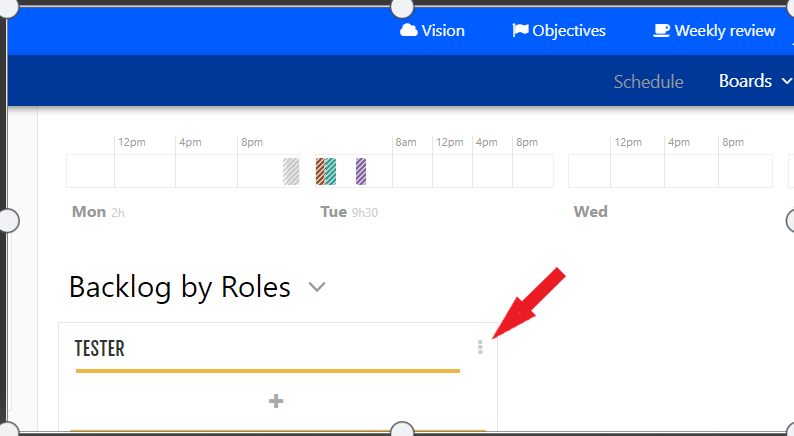Viewport: 794px width, 436px height.
Task: Expand the Backlog by Roles chevron
Action: pyautogui.click(x=317, y=287)
